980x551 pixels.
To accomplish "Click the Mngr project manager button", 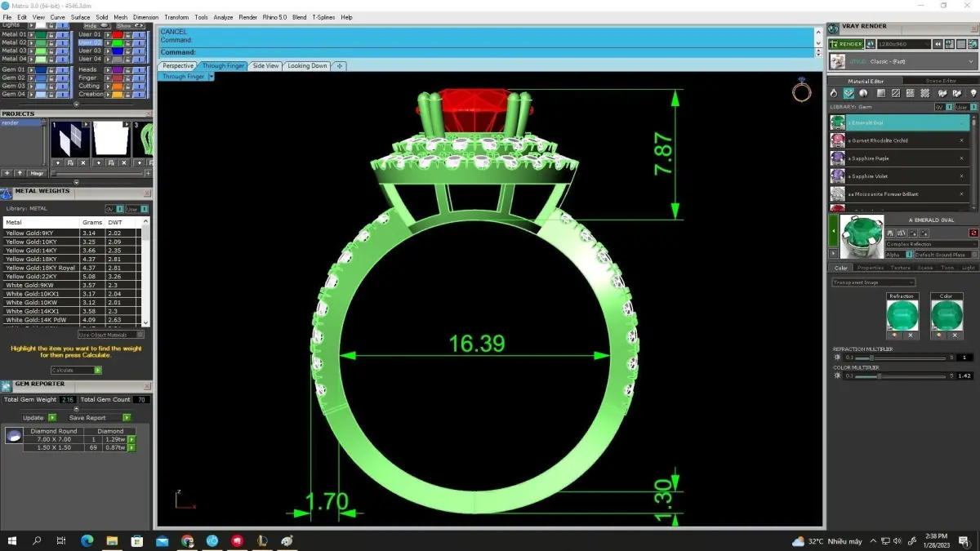I will [37, 173].
